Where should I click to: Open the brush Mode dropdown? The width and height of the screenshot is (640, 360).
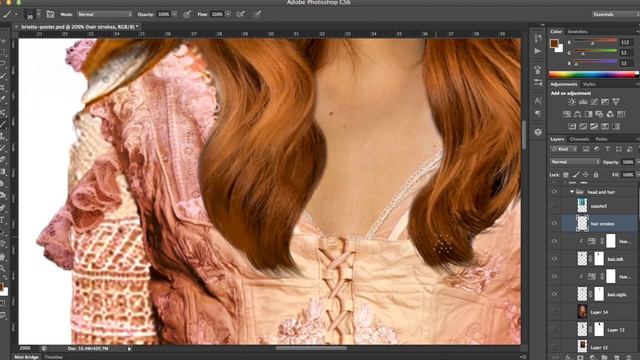coord(105,14)
